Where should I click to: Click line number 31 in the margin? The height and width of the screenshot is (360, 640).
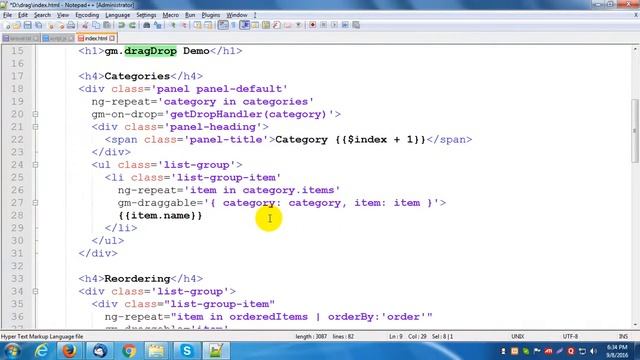pyautogui.click(x=17, y=253)
